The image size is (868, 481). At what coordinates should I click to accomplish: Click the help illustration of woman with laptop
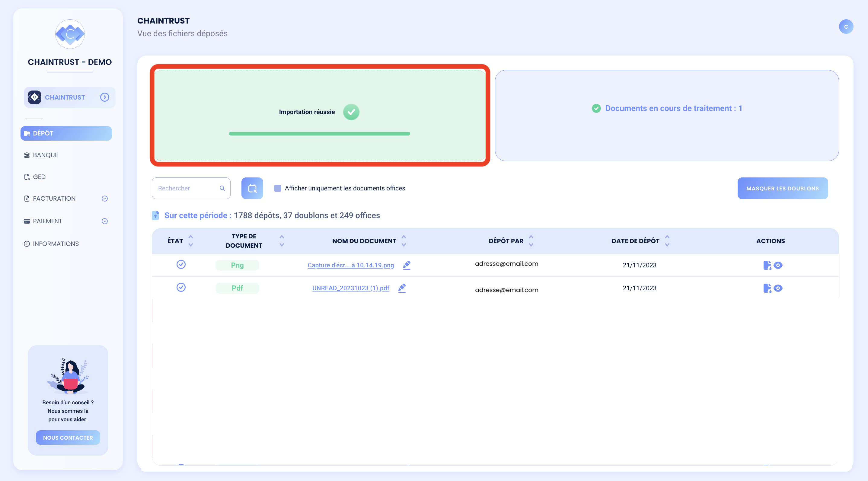[68, 376]
